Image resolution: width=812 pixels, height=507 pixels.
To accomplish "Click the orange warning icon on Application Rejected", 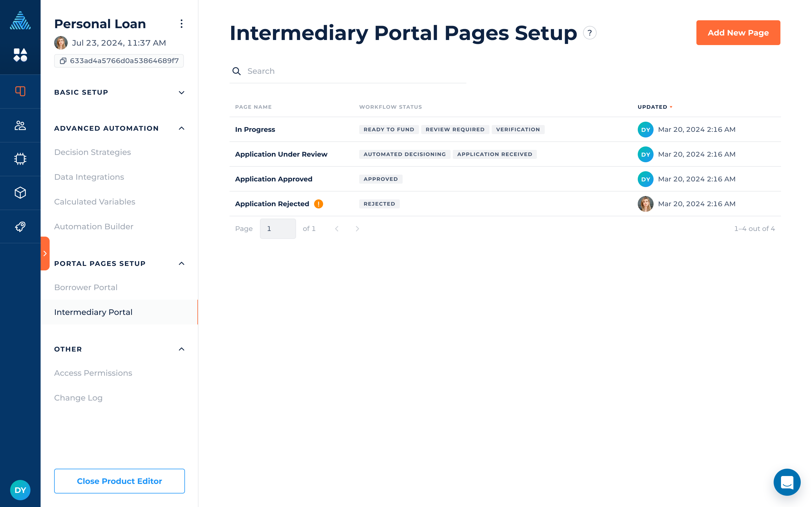I will pyautogui.click(x=318, y=204).
